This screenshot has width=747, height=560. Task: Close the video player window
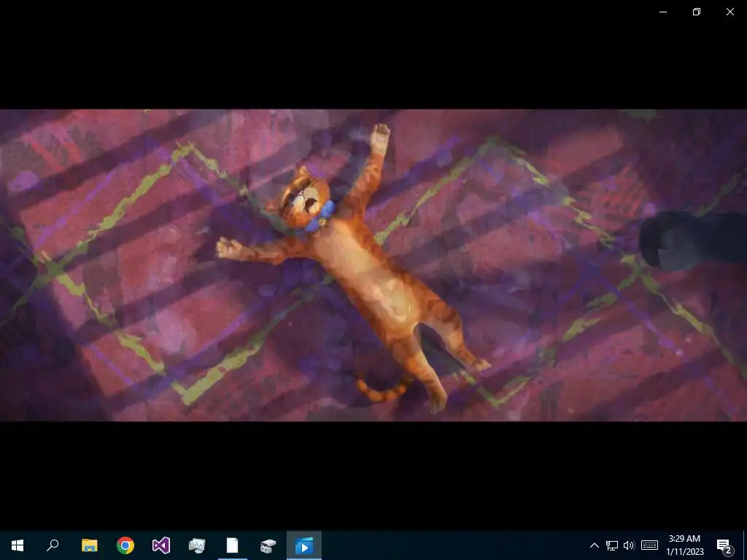tap(729, 12)
